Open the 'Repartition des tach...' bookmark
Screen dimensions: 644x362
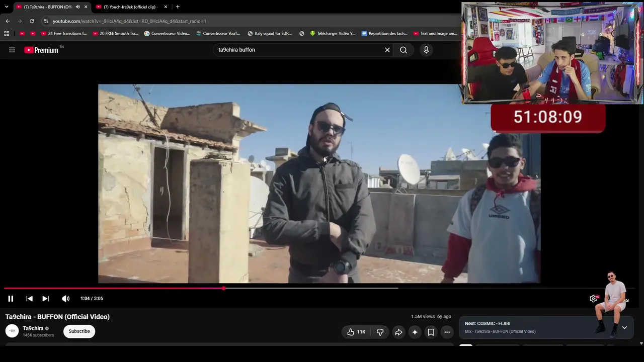(384, 34)
